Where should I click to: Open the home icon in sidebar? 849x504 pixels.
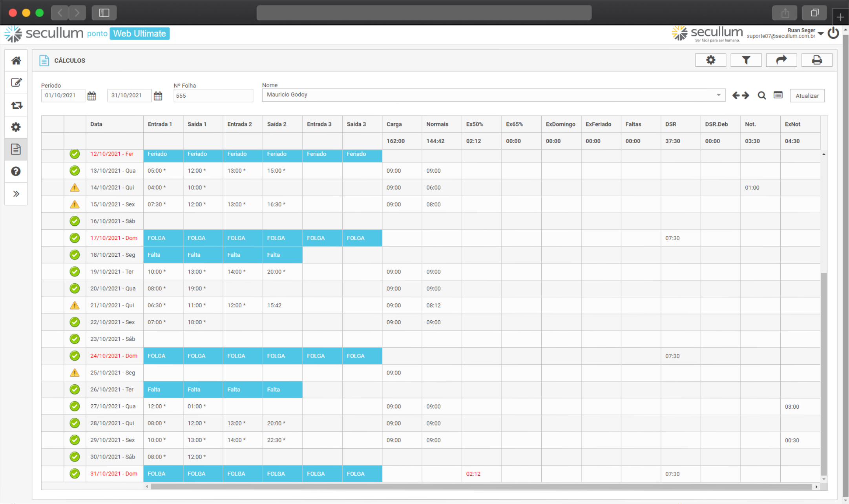tap(16, 60)
